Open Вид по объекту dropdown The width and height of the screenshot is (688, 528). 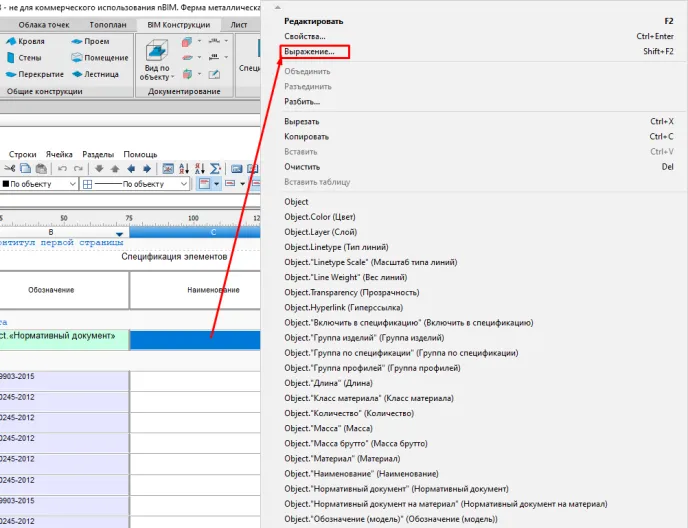(155, 73)
